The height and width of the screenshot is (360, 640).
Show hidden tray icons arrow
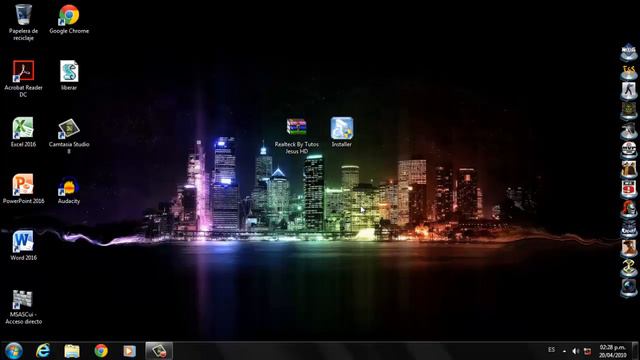pyautogui.click(x=564, y=351)
